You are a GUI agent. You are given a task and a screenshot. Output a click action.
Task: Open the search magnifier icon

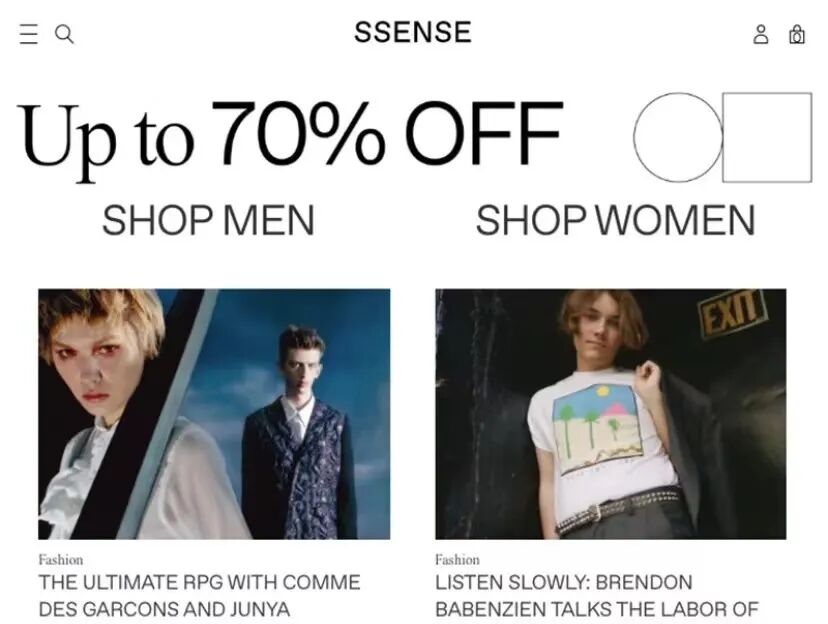pos(64,34)
